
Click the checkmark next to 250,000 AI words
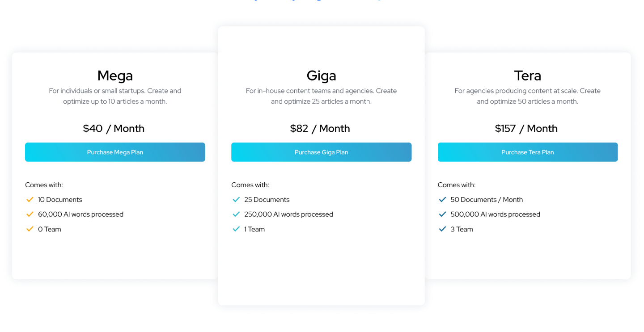[x=236, y=214]
